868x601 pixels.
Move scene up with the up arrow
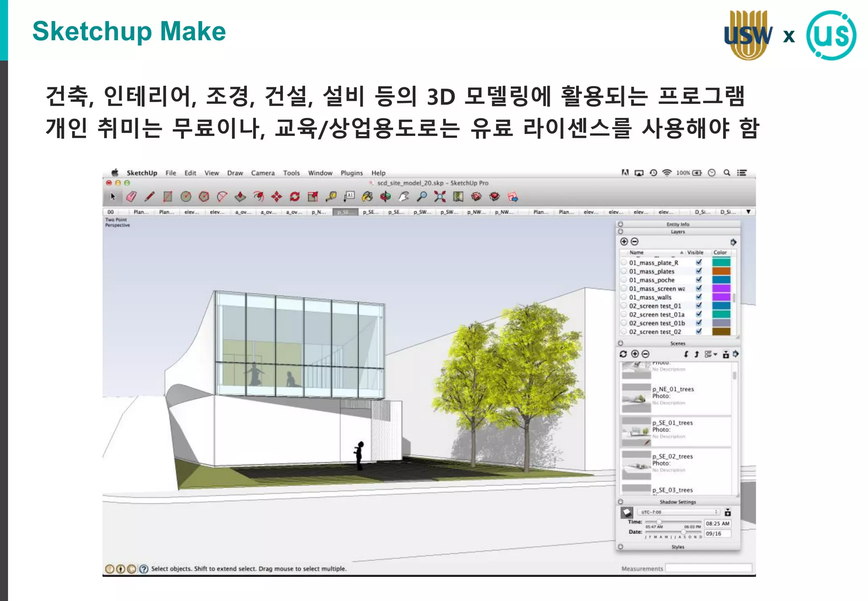(x=696, y=354)
